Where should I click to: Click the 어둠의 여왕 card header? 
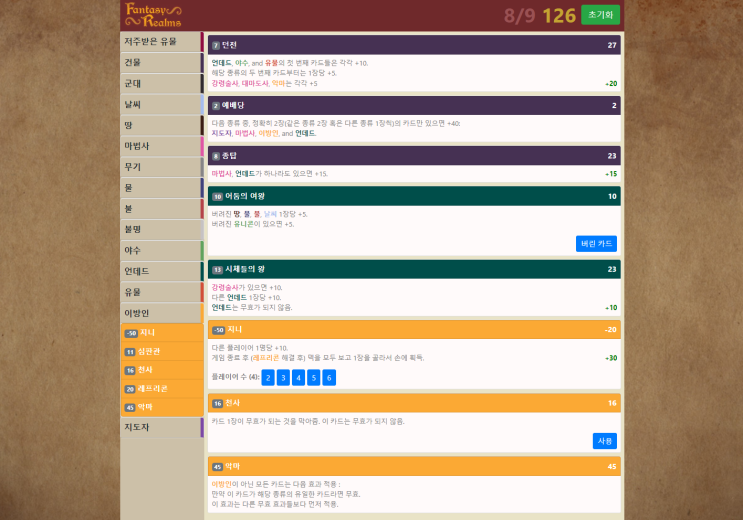414,196
